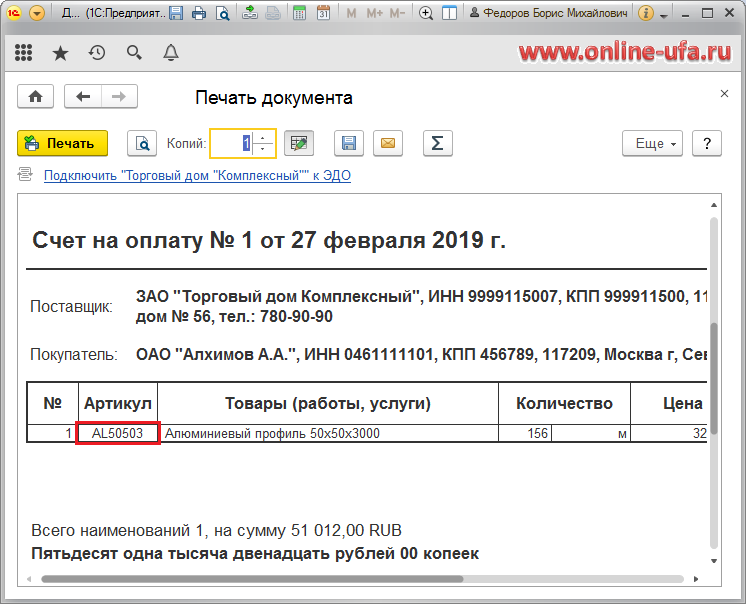Open the Еще dropdown menu

pyautogui.click(x=652, y=143)
